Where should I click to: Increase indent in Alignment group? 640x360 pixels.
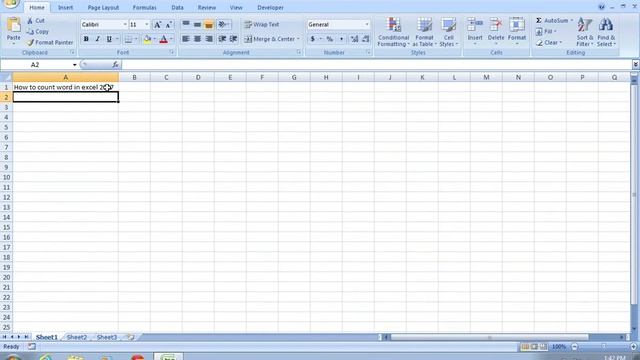[233, 39]
